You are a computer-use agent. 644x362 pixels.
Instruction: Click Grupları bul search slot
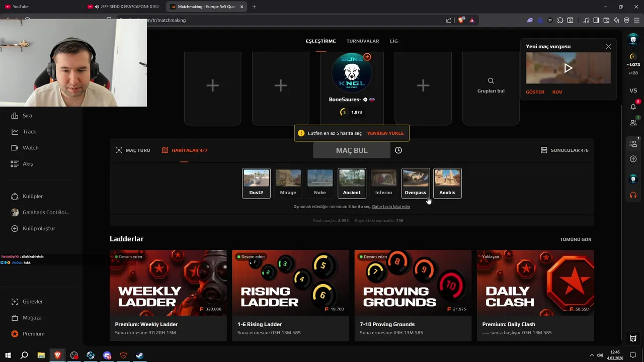(x=491, y=85)
